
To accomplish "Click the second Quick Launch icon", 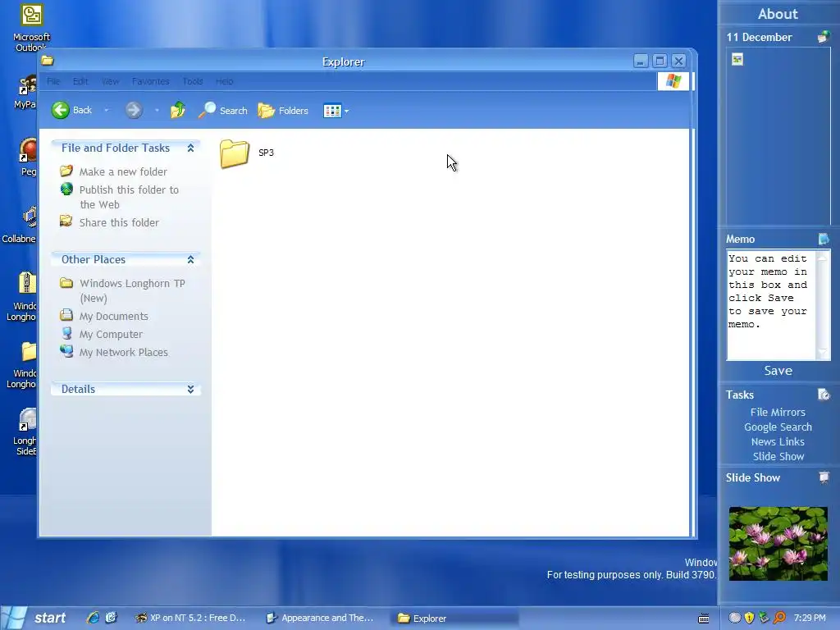I will click(111, 618).
